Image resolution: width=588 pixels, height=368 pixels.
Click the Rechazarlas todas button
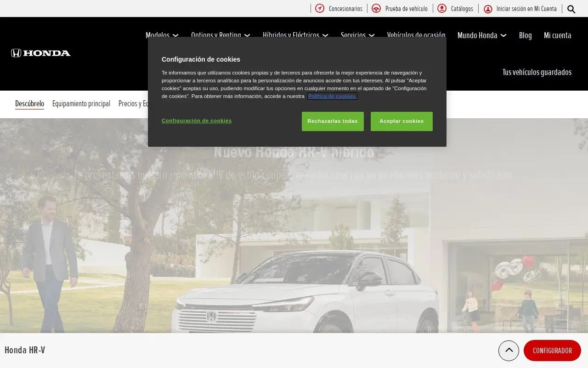tap(333, 121)
